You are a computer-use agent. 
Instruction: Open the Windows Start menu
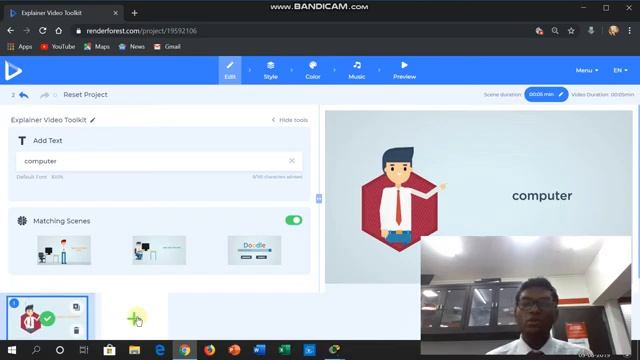[x=12, y=350]
